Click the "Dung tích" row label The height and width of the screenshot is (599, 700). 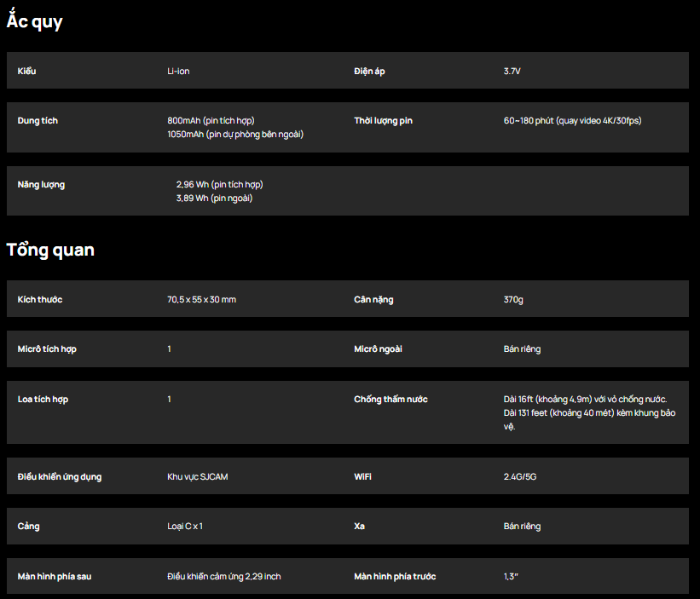(x=38, y=120)
